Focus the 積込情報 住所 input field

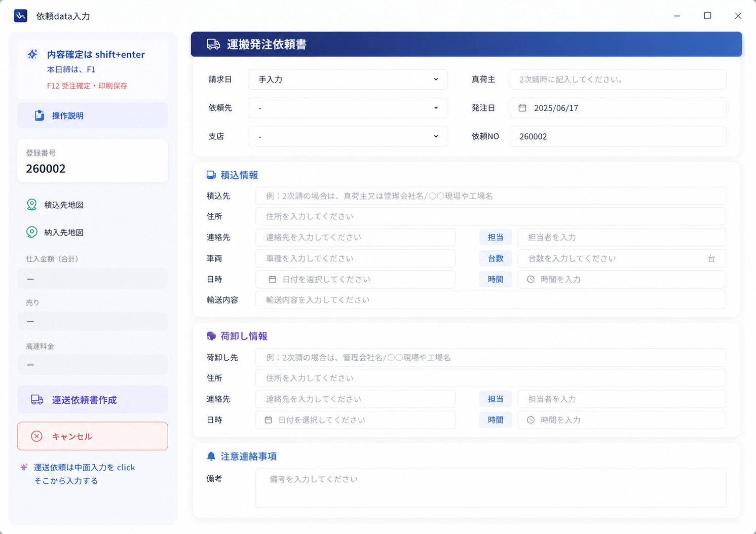coord(490,216)
